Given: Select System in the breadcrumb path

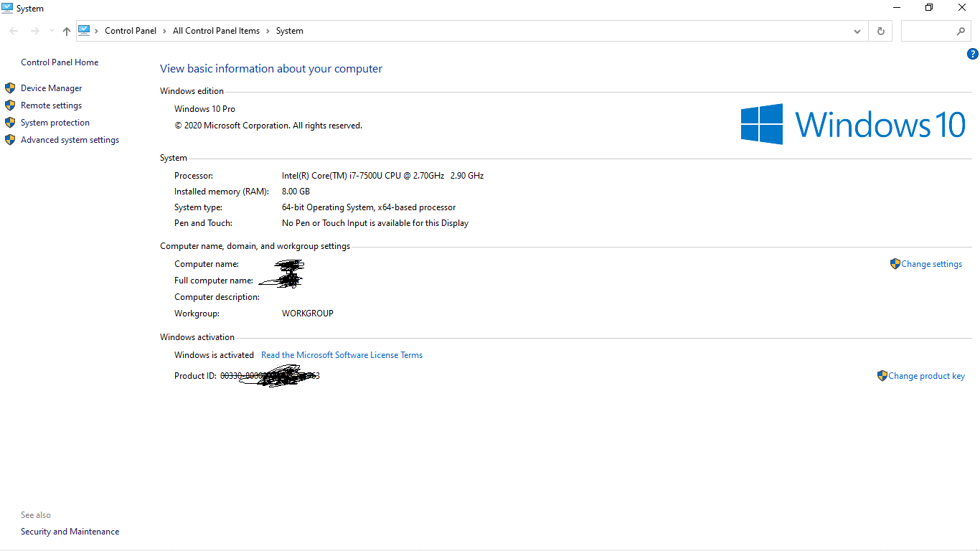Looking at the screenshot, I should click(x=290, y=31).
